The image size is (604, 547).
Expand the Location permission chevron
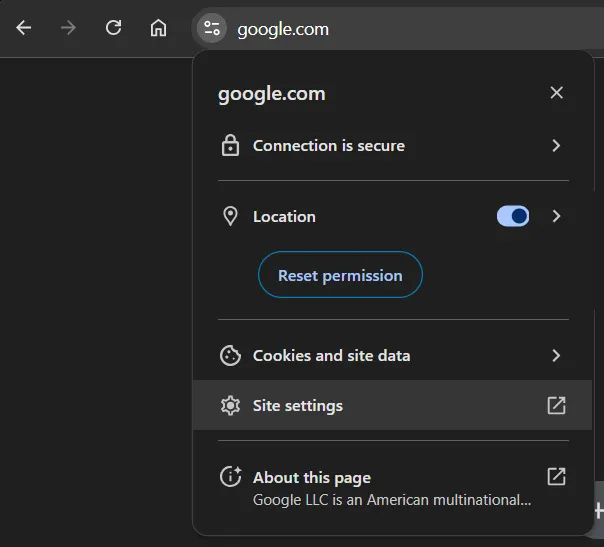pos(556,216)
